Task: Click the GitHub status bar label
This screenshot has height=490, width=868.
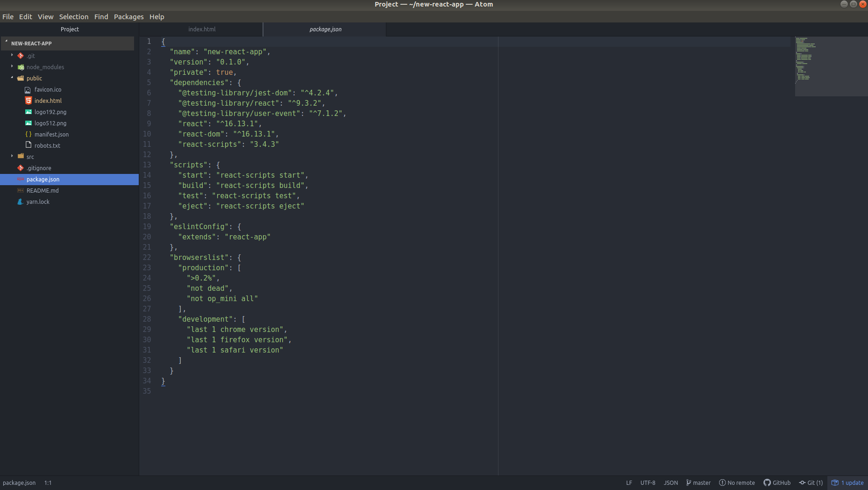Action: click(782, 483)
